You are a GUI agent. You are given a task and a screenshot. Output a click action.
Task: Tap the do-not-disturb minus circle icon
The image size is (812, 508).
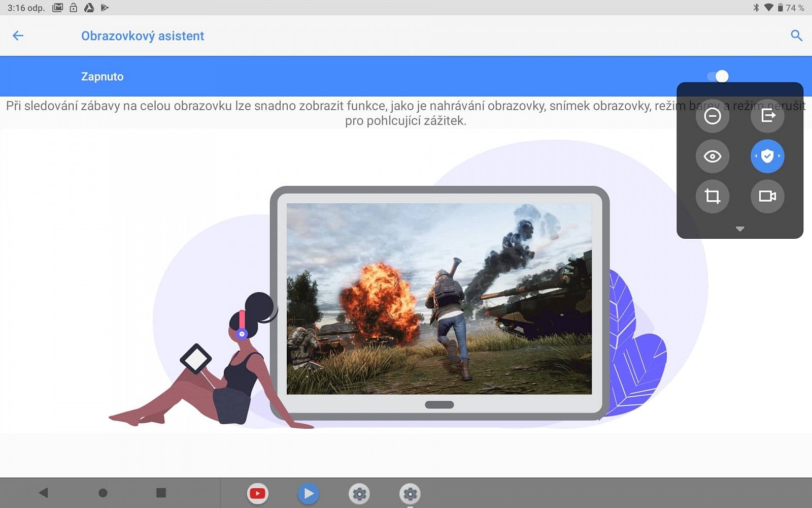713,116
